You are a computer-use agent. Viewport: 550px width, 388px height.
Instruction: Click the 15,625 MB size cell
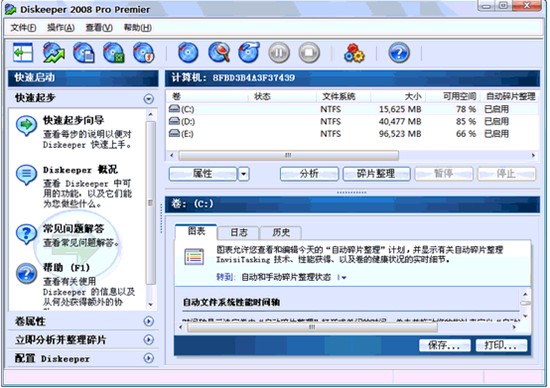pyautogui.click(x=400, y=109)
